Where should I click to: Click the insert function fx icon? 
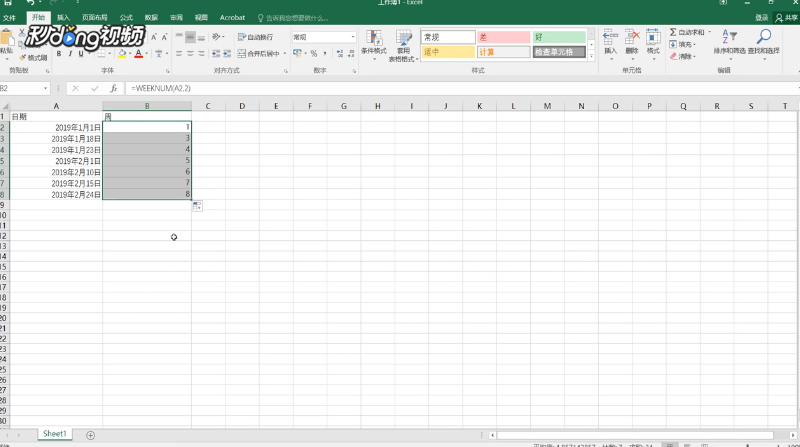pyautogui.click(x=114, y=88)
